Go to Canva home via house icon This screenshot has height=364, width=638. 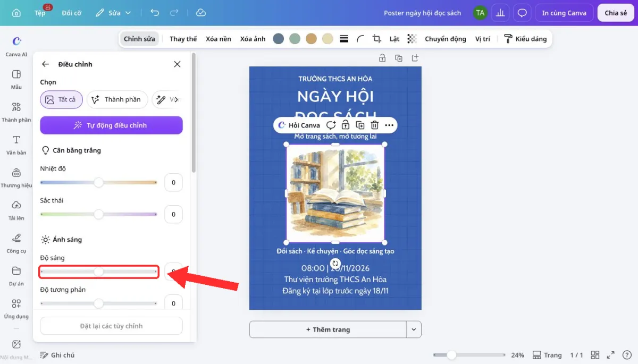[16, 13]
